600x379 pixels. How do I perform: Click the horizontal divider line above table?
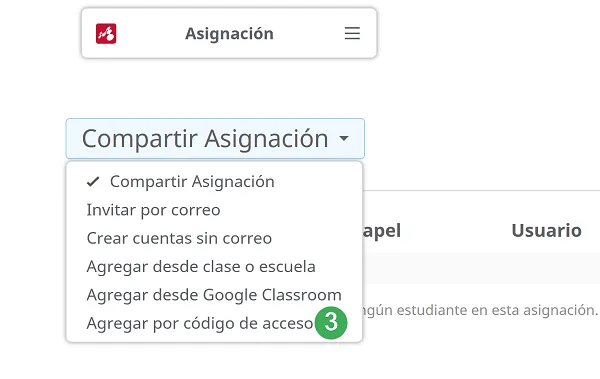click(481, 190)
